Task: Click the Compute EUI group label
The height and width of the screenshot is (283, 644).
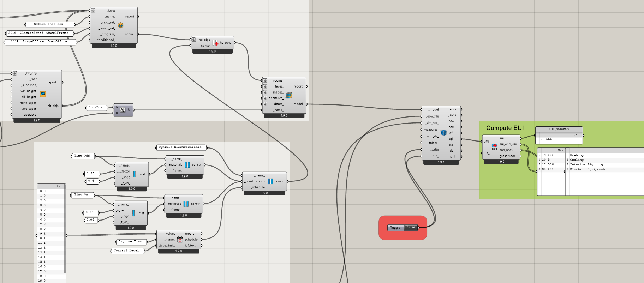Action: coord(505,128)
